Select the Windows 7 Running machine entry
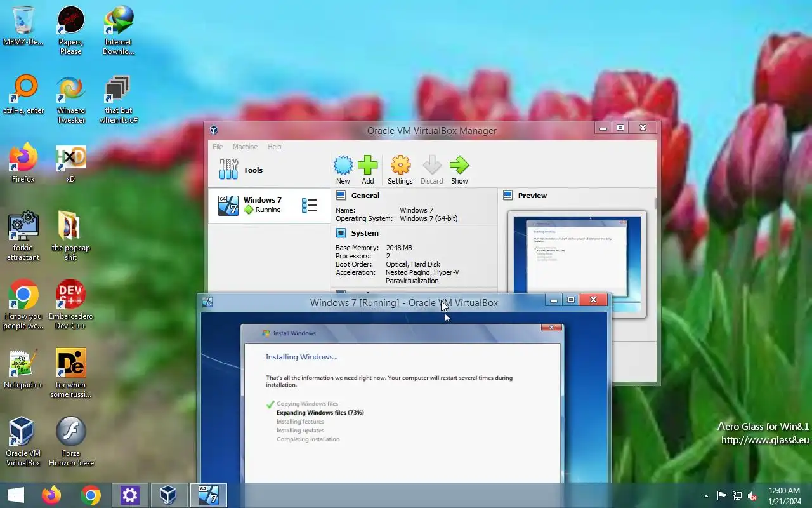812x508 pixels. 270,205
